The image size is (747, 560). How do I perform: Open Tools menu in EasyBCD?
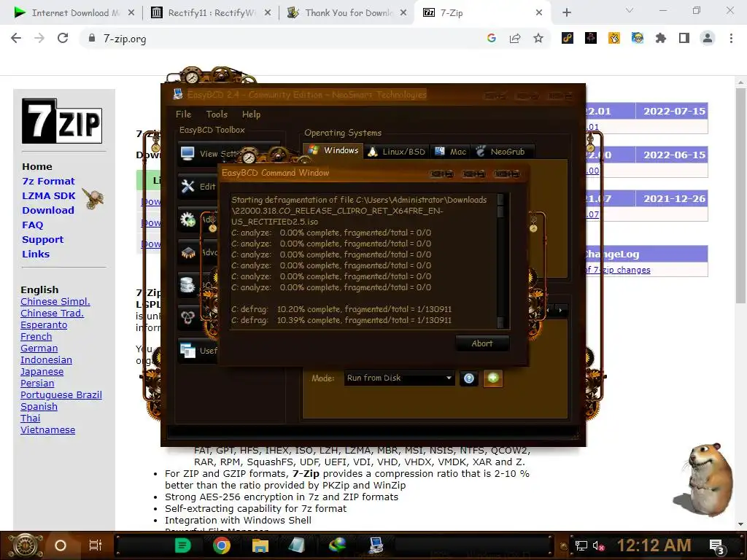coord(217,114)
